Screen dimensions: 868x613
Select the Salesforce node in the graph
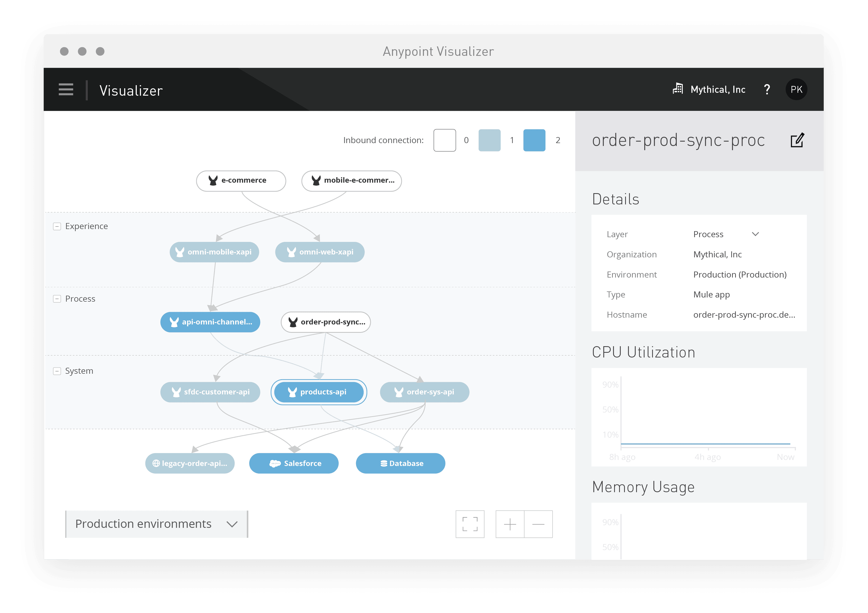294,463
